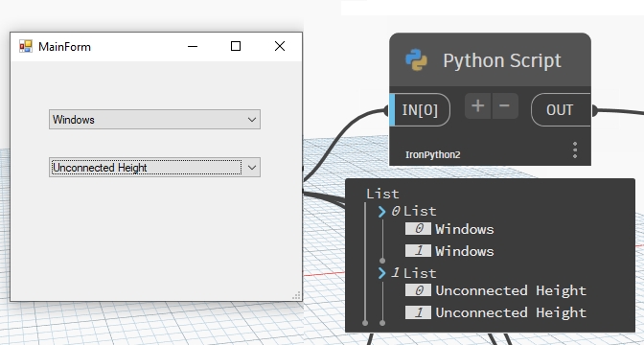Viewport: 644px width, 345px height.
Task: Click the MainForm title bar text
Action: (64, 47)
